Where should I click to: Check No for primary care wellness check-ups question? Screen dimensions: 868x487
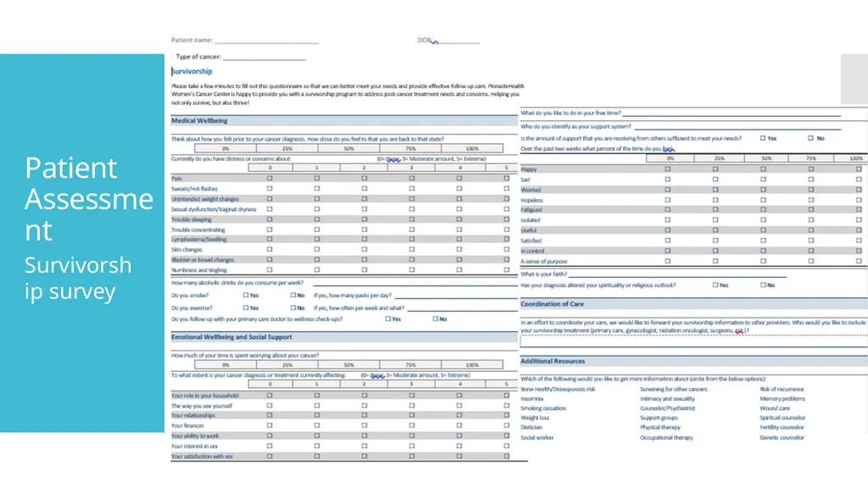coord(435,318)
